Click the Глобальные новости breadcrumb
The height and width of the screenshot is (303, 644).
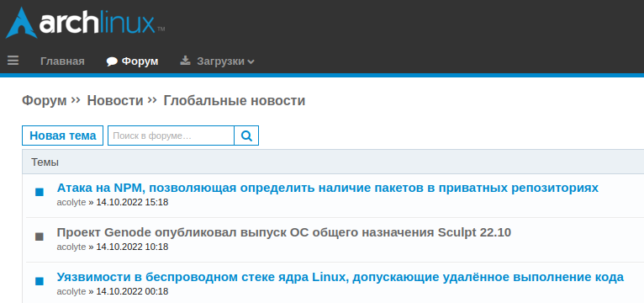[235, 100]
